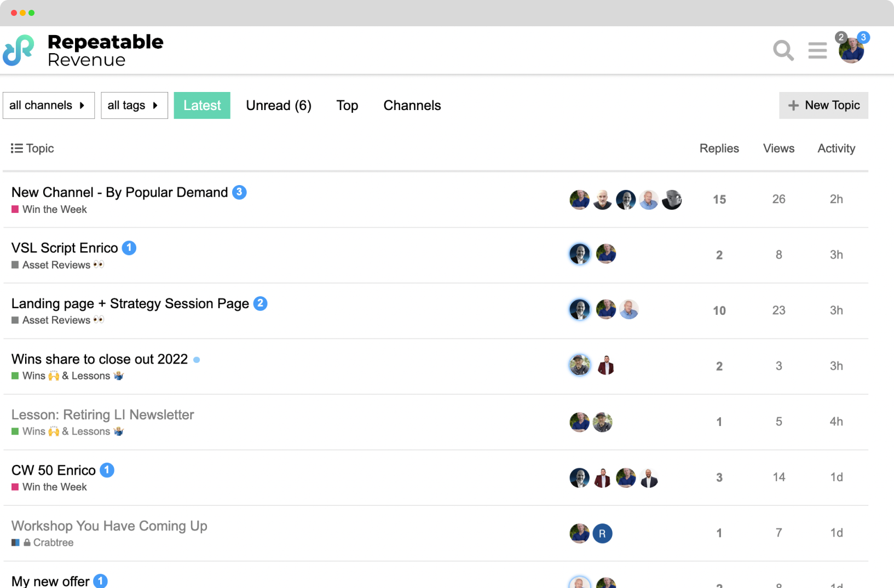The image size is (894, 588).
Task: Open the hamburger menu icon
Action: [817, 50]
